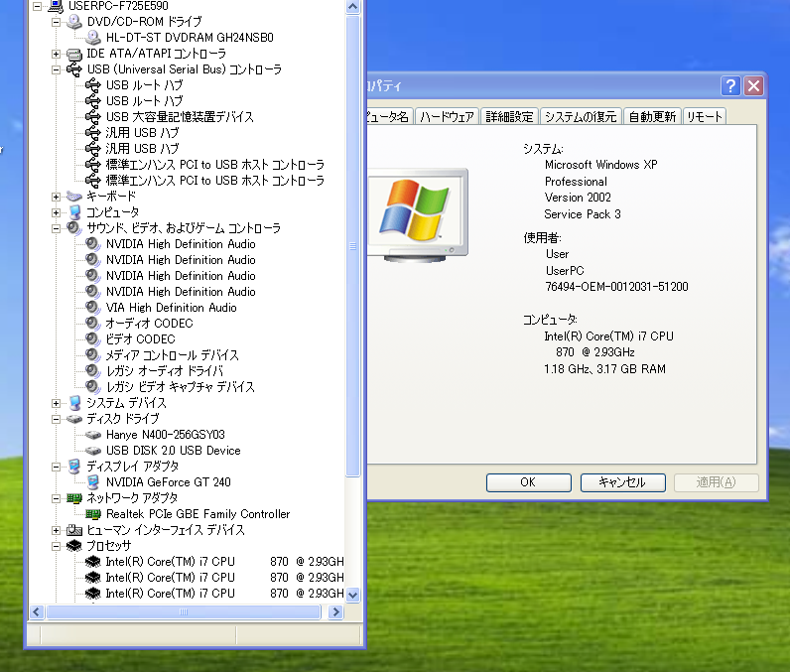Screen dimensions: 790x672
Task: Select the USB 大容量記憶装置デバイス icon
Action: 92,117
